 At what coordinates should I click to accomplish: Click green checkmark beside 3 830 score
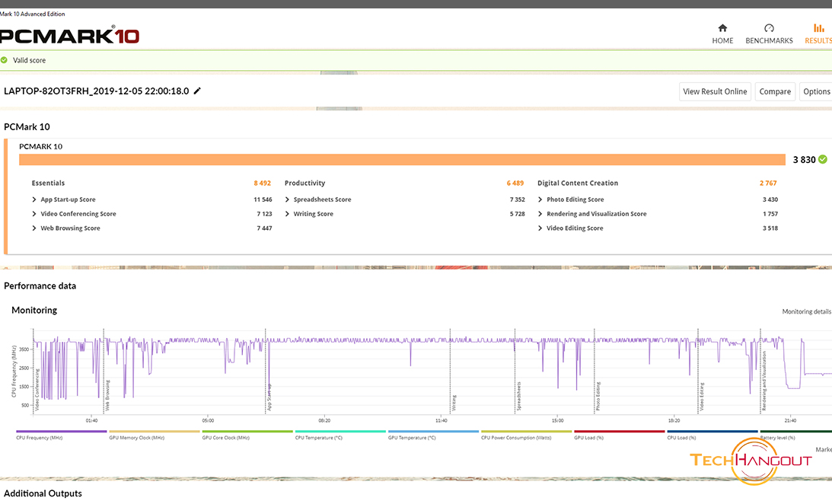[822, 159]
